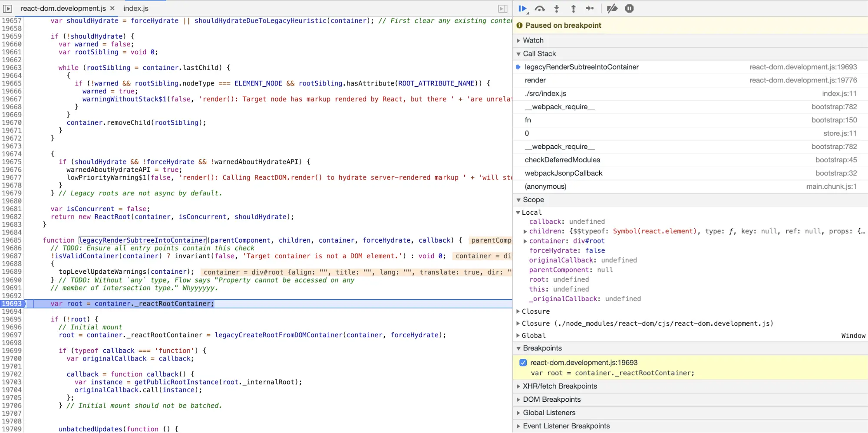Click the Step out of current function icon
The width and height of the screenshot is (868, 433).
(x=573, y=8)
